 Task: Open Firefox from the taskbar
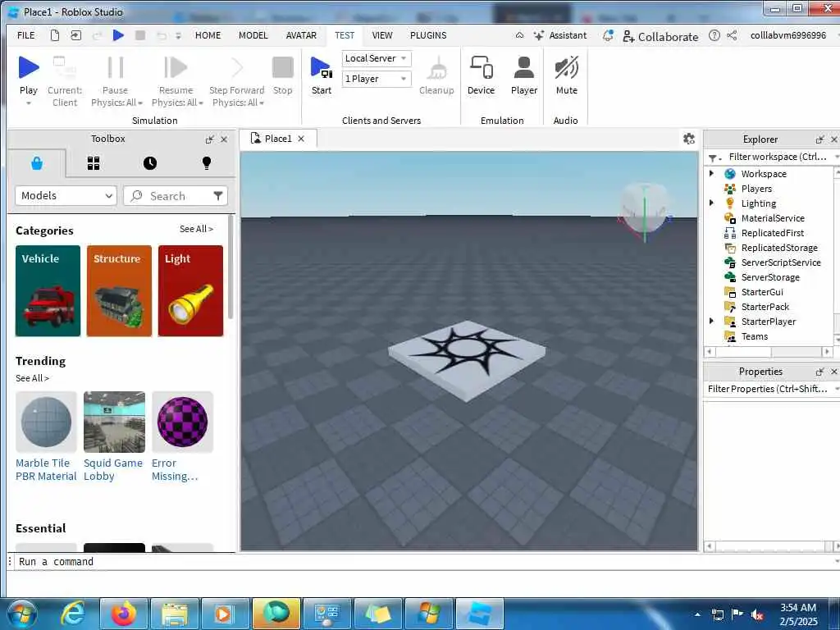tap(124, 614)
